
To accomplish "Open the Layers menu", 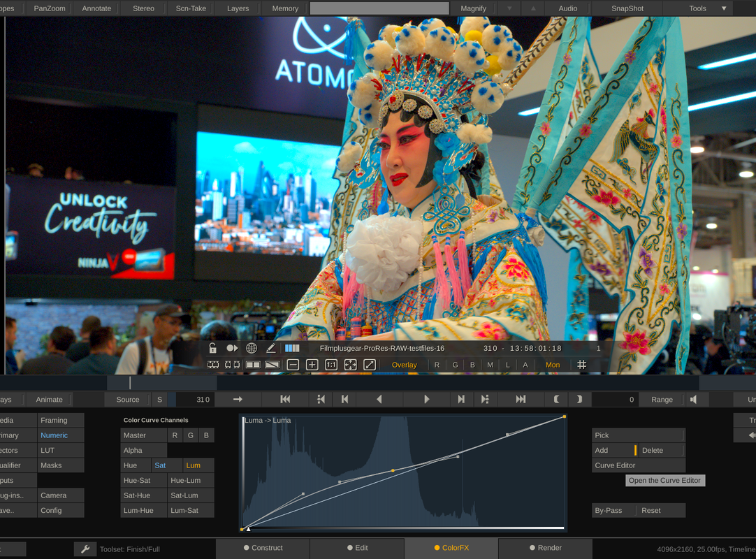I will coord(238,8).
